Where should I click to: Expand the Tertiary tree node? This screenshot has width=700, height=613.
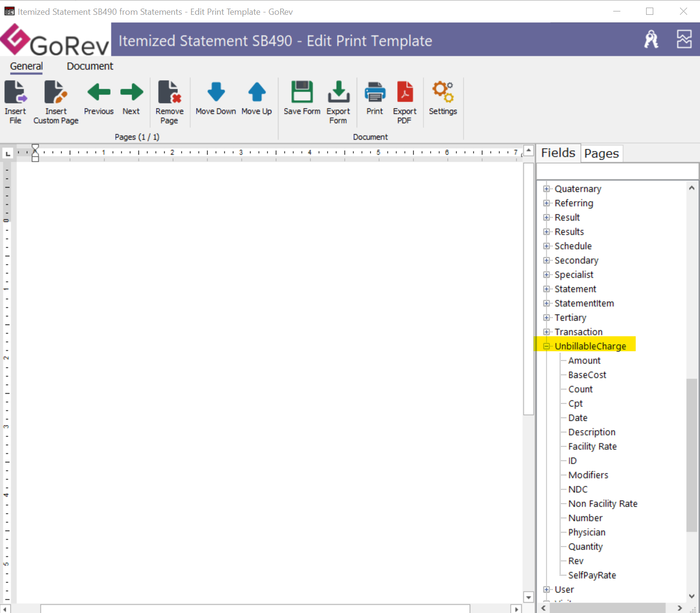tap(546, 318)
